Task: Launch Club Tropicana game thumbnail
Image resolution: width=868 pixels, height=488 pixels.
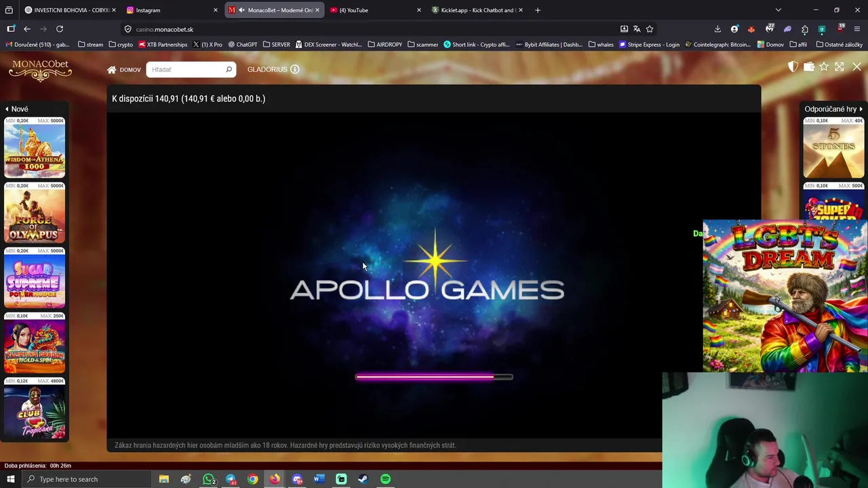Action: 35,408
